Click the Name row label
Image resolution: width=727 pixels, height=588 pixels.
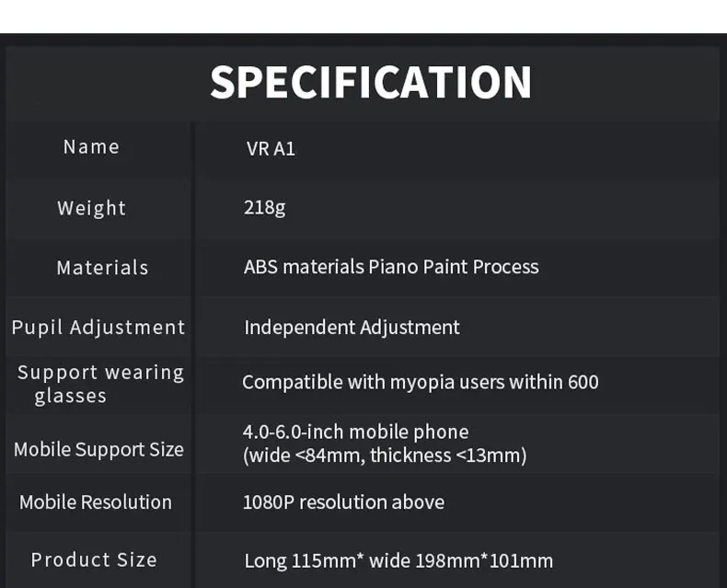click(91, 147)
